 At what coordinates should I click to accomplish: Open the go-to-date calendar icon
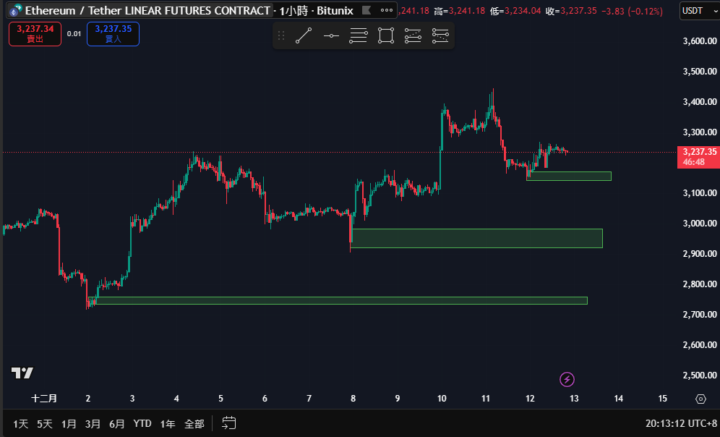(229, 423)
